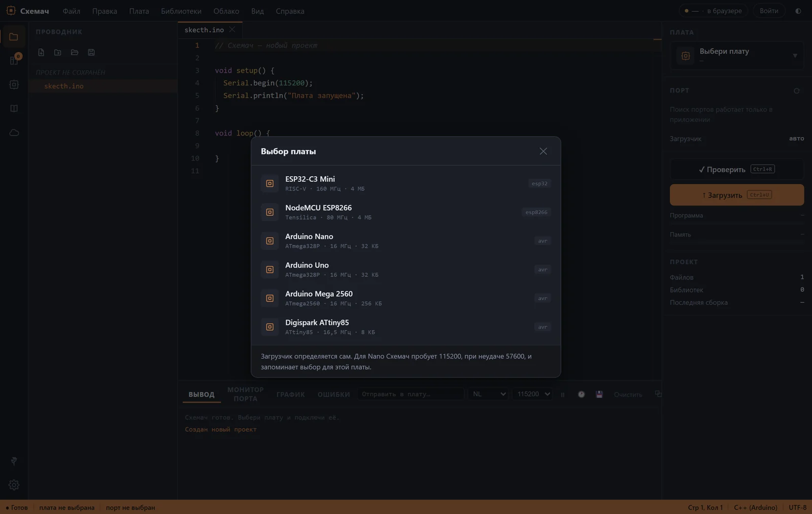Choose NodeMCU ESP8266 from the list

coord(406,212)
